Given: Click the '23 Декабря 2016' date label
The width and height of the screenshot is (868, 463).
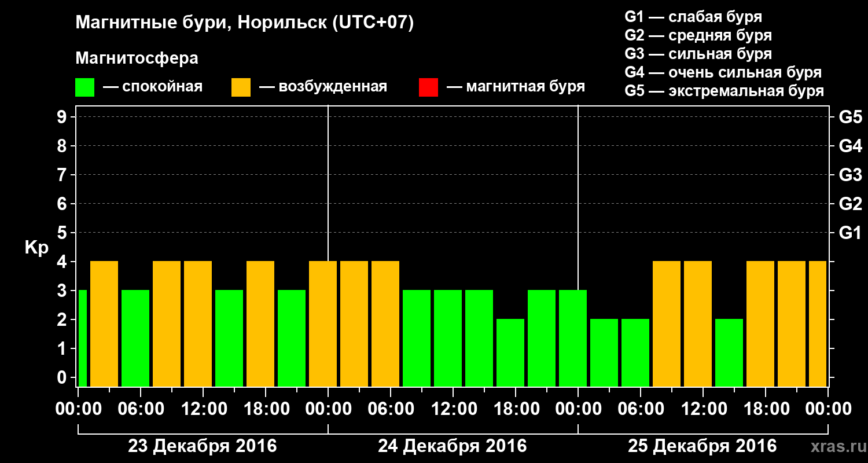Looking at the screenshot, I should tap(203, 446).
